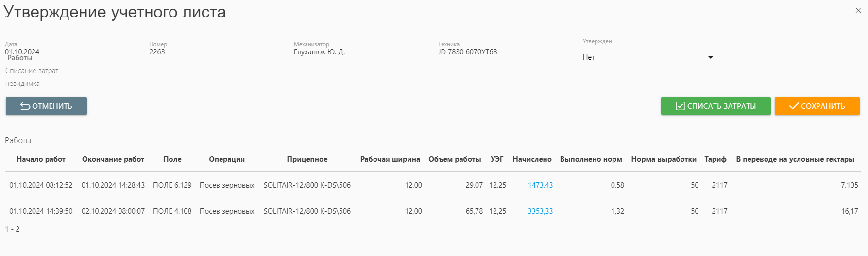The image size is (868, 256).
Task: Select the row for ПОЛЕ 4.108
Action: tap(172, 211)
